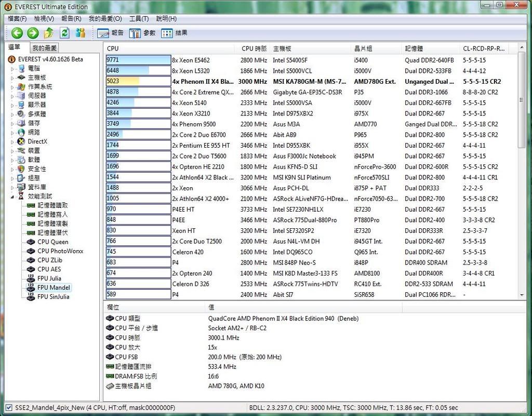Expand the 儲存 tree node

click(12, 124)
